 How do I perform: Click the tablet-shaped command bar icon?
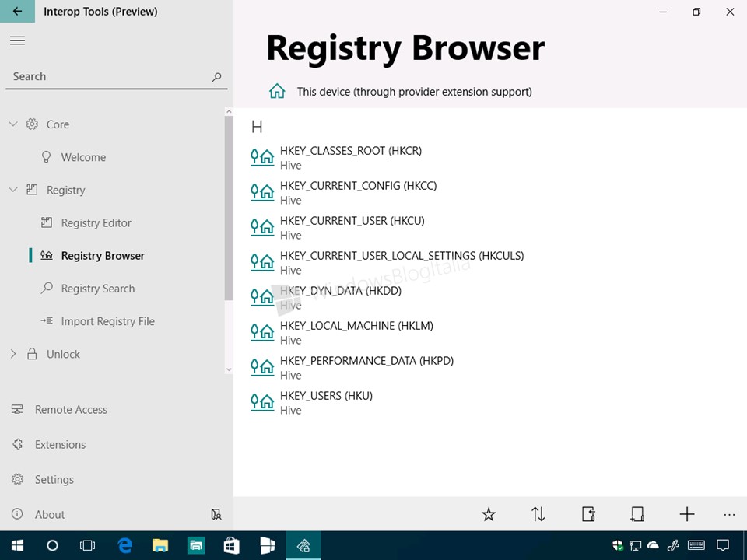click(637, 514)
